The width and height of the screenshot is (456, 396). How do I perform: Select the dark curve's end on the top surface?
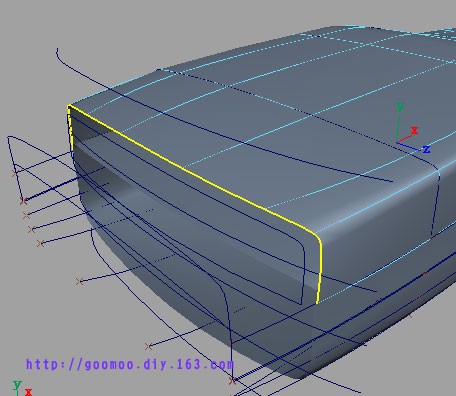(x=392, y=181)
